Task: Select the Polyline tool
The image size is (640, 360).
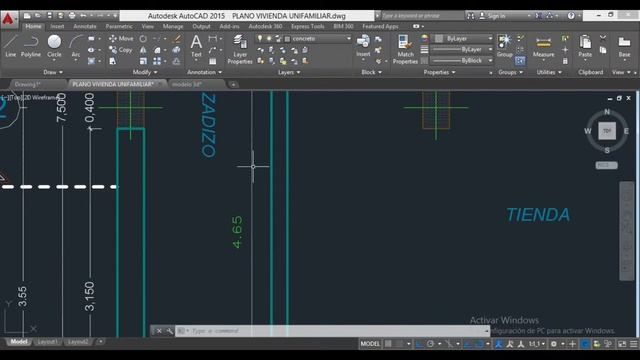Action: point(31,46)
